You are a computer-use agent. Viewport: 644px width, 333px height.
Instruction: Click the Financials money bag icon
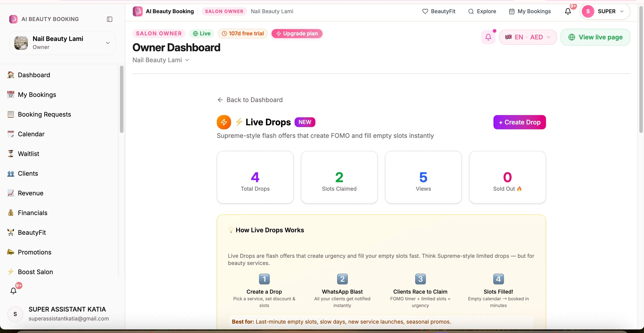point(11,213)
